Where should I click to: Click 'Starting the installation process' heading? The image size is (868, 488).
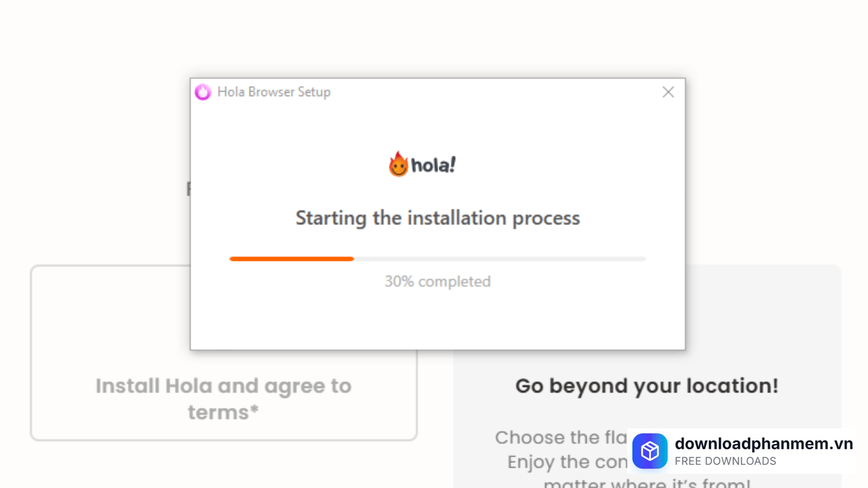(x=437, y=218)
